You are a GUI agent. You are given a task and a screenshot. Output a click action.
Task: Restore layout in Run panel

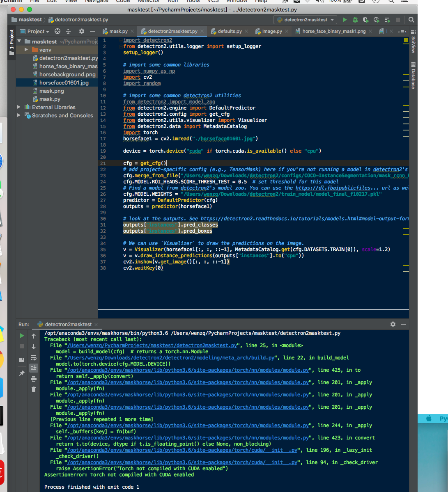(22, 360)
